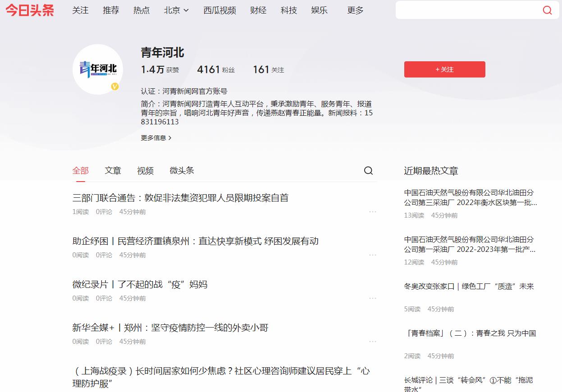Open article 三部门联合通告：敦促非法集资犯罪人员限期投案自首
562x392 pixels.
point(180,198)
